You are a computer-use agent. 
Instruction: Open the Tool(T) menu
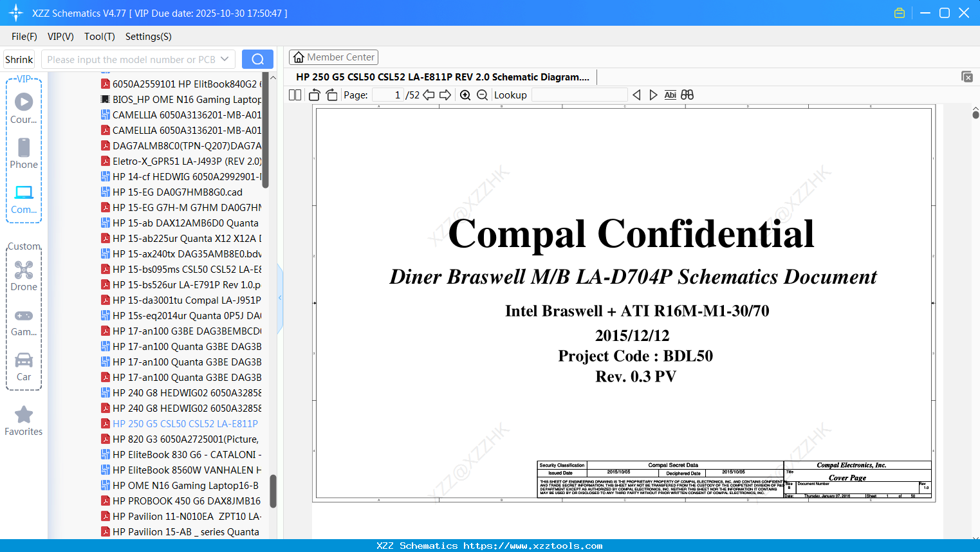coord(100,37)
